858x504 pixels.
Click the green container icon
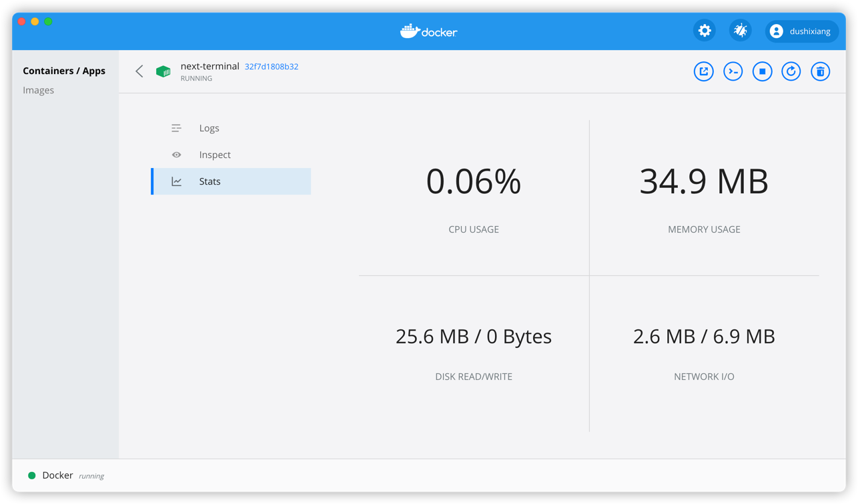click(163, 71)
